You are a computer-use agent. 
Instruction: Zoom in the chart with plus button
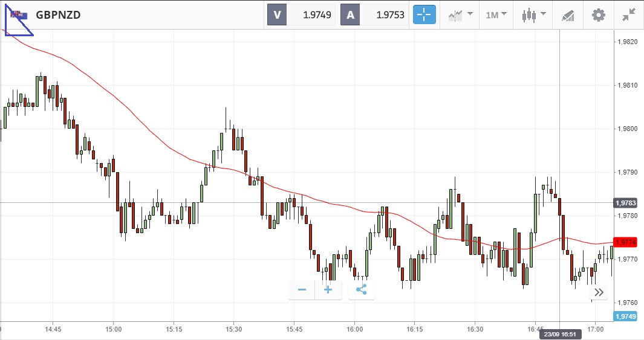[328, 290]
